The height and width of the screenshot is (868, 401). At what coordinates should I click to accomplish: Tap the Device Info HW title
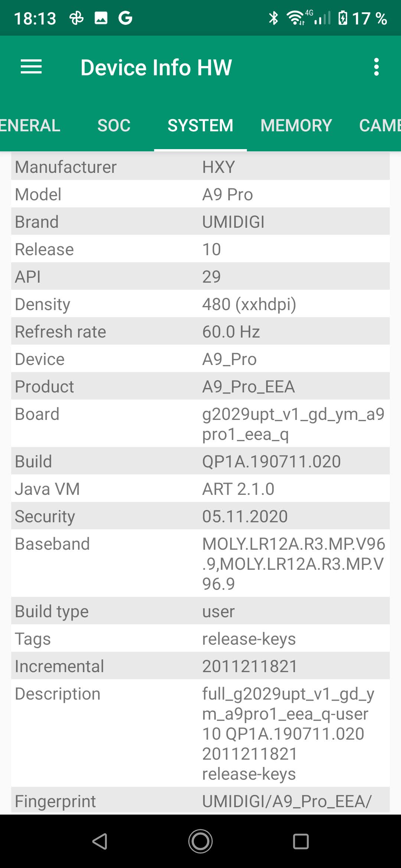click(156, 67)
